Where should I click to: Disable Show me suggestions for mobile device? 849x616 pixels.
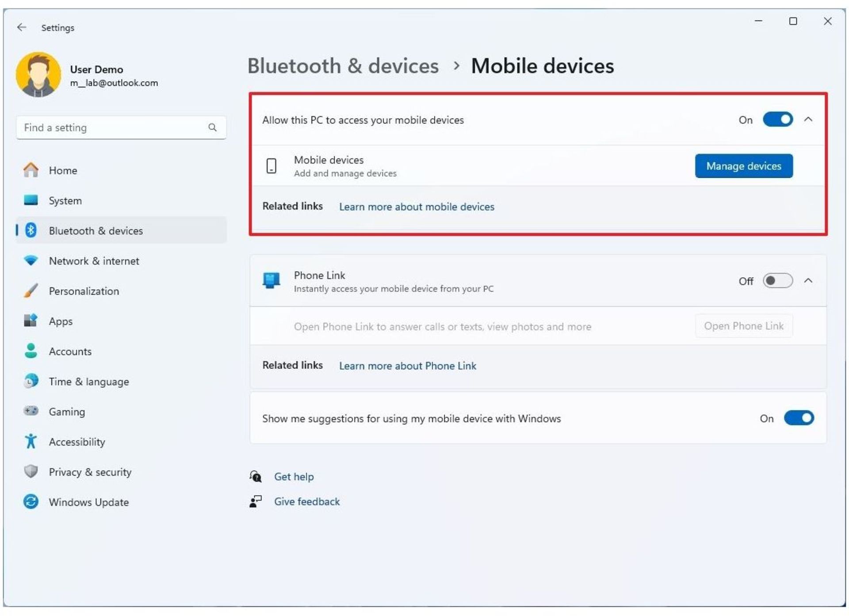click(798, 418)
